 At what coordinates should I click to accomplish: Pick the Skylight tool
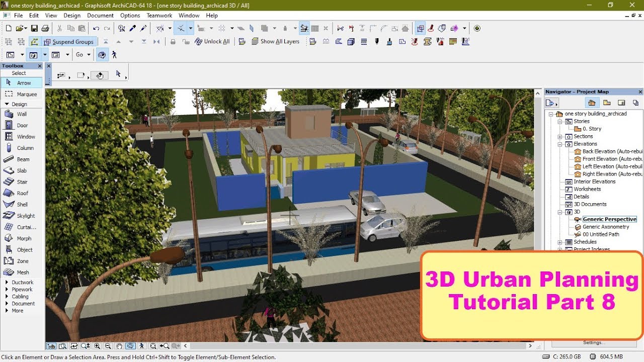point(22,216)
